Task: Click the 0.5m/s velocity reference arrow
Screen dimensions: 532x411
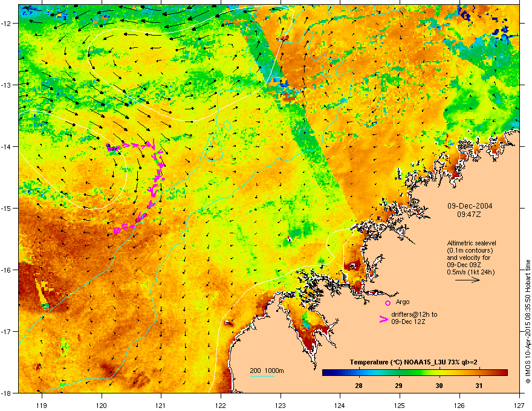Action: 467,280
